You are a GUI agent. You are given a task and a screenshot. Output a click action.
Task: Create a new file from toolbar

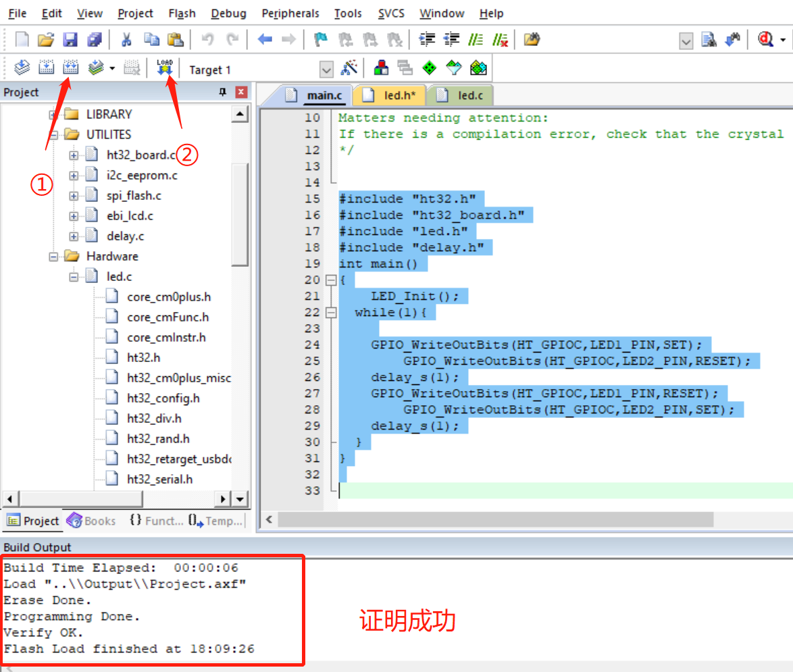[x=22, y=39]
